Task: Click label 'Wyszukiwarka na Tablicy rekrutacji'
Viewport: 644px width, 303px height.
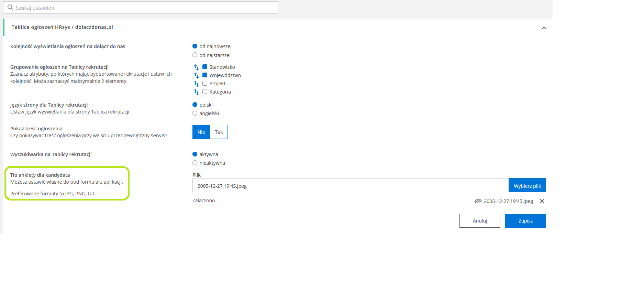Action: [51, 154]
